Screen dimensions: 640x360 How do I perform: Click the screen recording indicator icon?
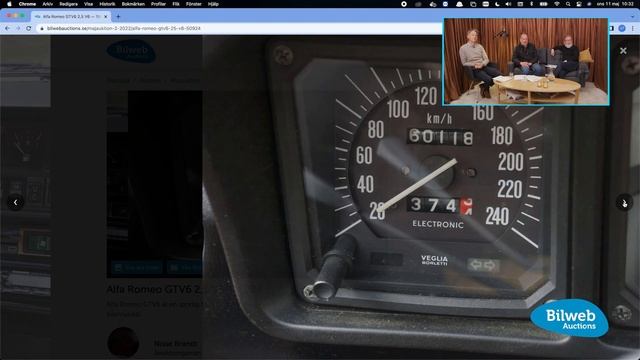(x=404, y=4)
